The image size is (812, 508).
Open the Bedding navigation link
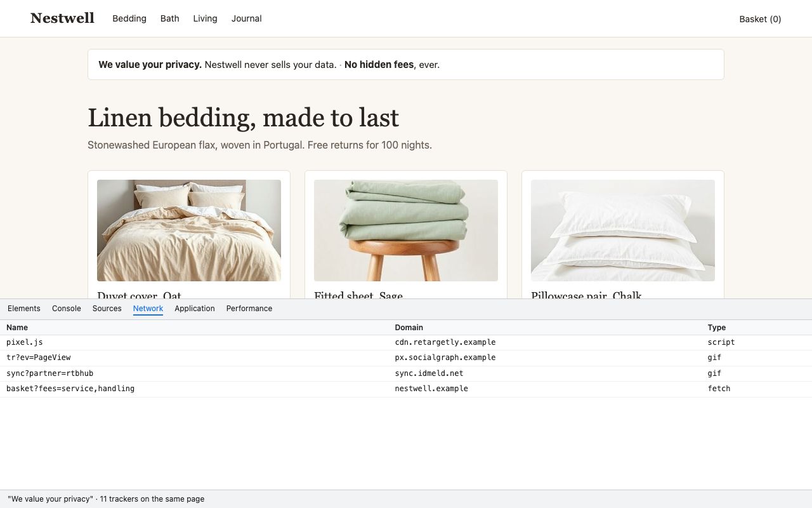pyautogui.click(x=129, y=18)
